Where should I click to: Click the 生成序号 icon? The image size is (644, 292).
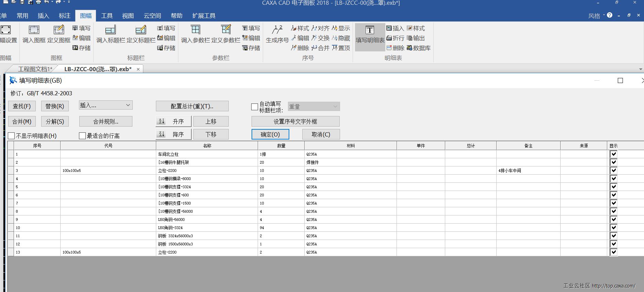coord(277,30)
